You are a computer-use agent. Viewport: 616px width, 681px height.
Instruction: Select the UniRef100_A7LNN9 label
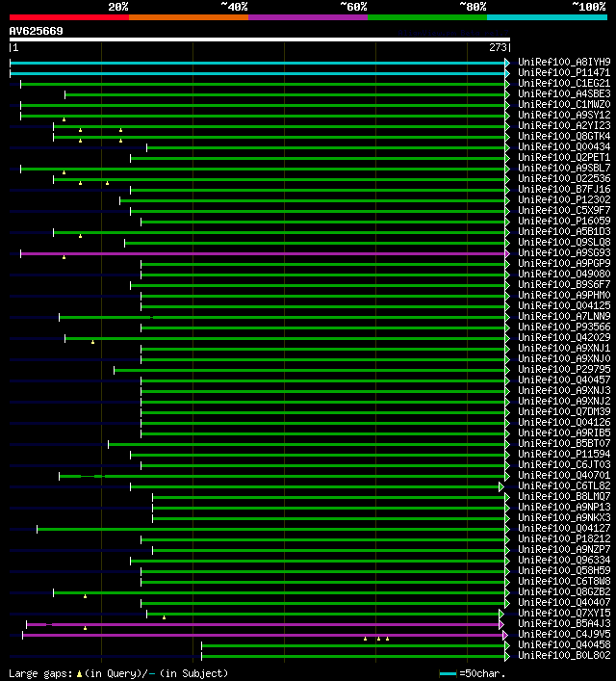[x=564, y=316]
